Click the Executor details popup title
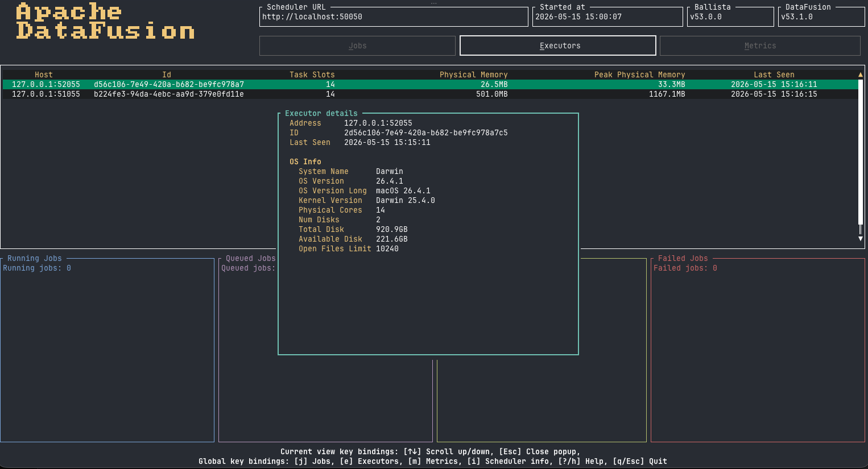 [321, 114]
